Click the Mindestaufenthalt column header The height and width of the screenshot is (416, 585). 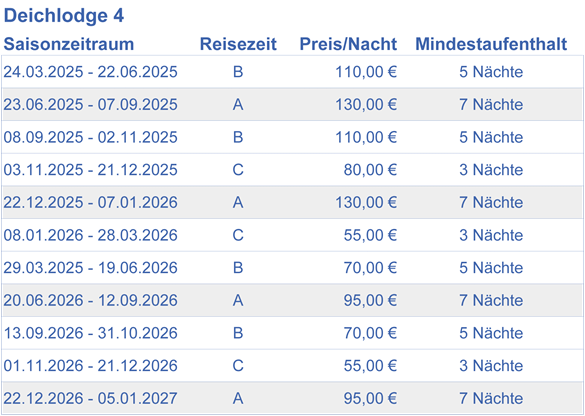[491, 44]
